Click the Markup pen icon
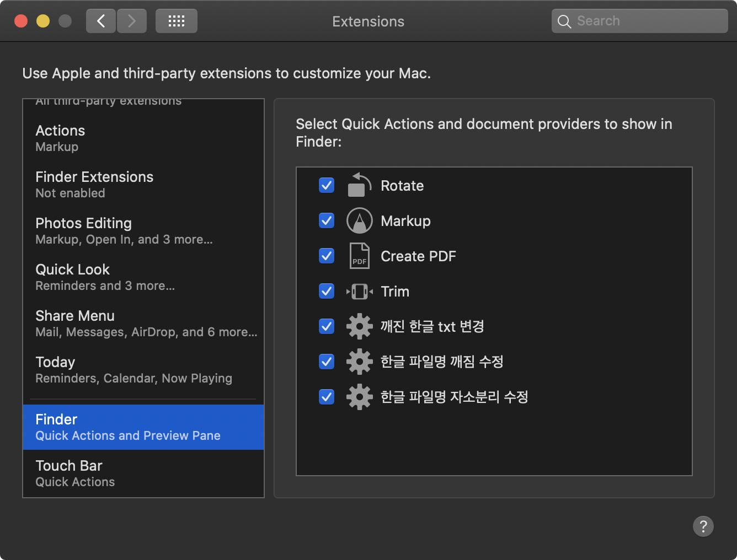The height and width of the screenshot is (560, 737). (x=359, y=221)
